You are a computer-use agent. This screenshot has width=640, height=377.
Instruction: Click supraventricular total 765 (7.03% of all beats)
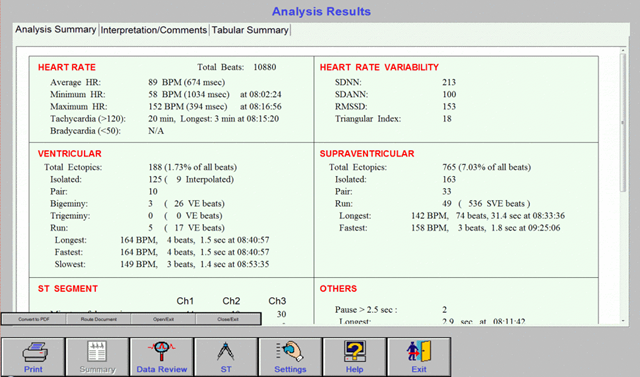pyautogui.click(x=487, y=167)
